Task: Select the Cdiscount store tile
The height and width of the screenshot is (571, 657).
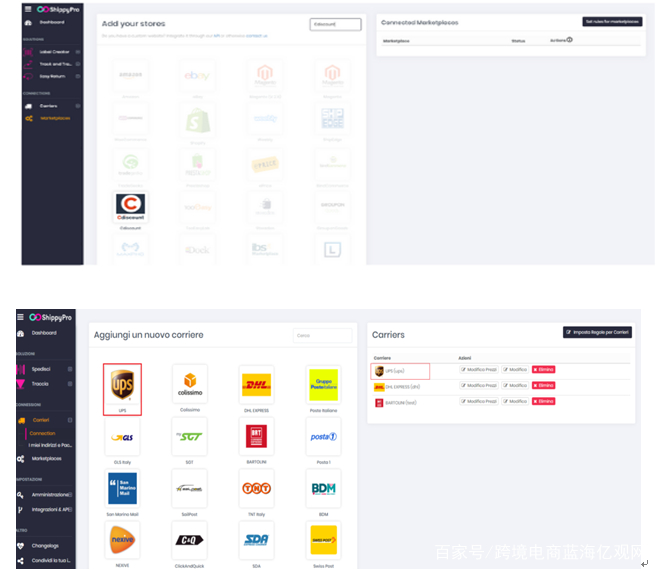Action: pyautogui.click(x=130, y=208)
